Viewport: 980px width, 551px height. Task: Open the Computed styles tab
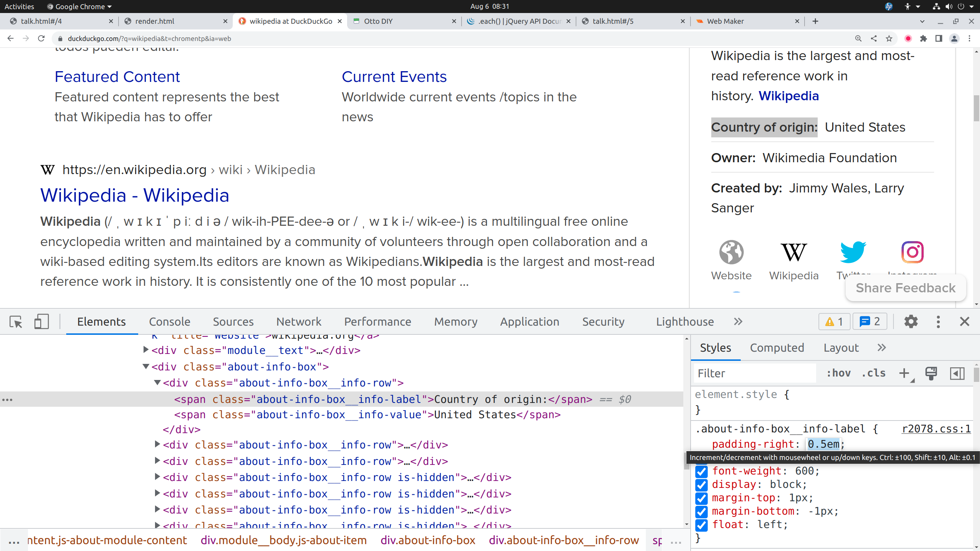(777, 348)
